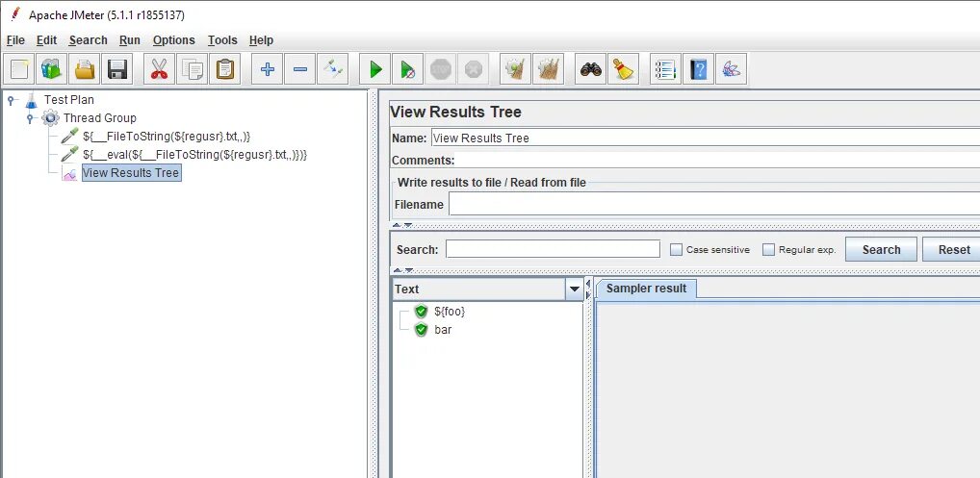Click the Copy toolbar icon
This screenshot has width=980, height=478.
[x=192, y=68]
